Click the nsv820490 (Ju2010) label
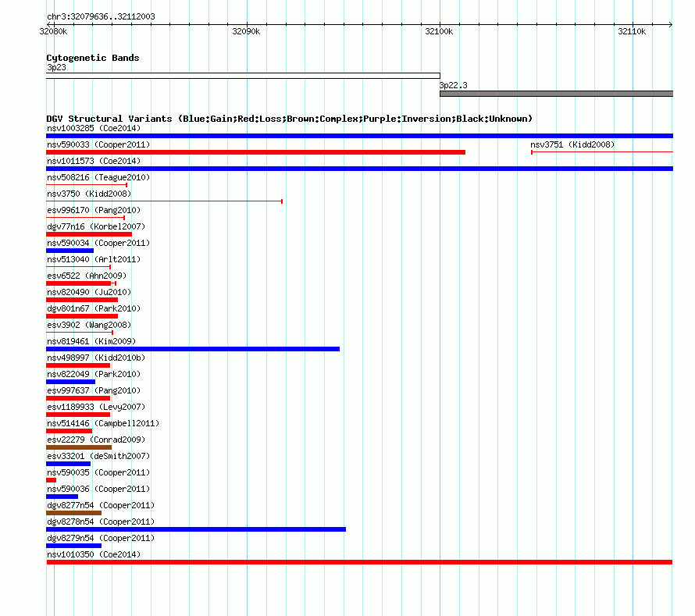The height and width of the screenshot is (616, 695). coord(89,292)
